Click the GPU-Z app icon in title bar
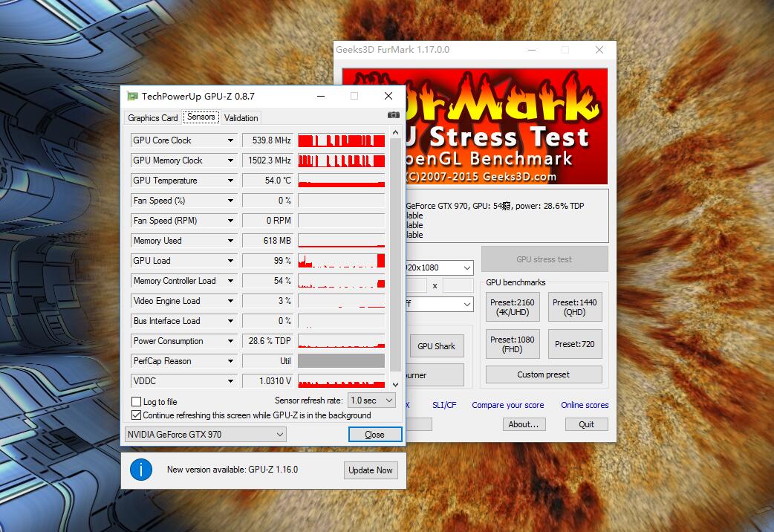Viewport: 774px width, 532px height. tap(132, 96)
